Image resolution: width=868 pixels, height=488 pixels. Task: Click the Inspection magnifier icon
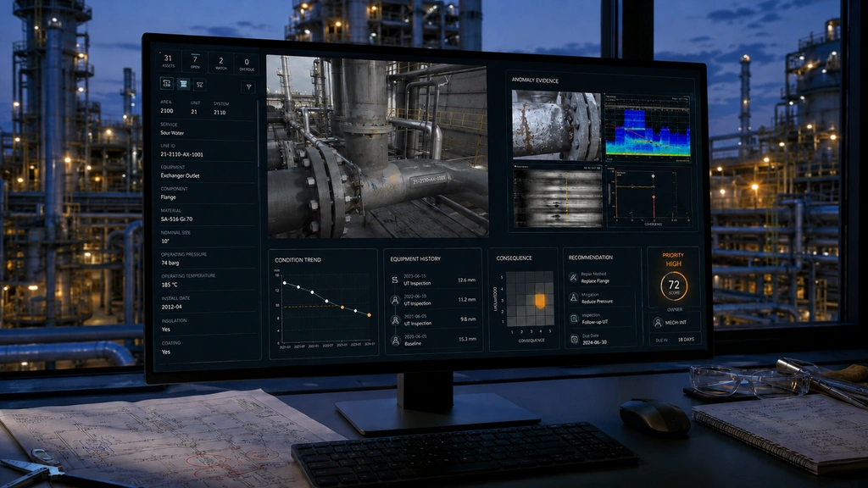[574, 319]
